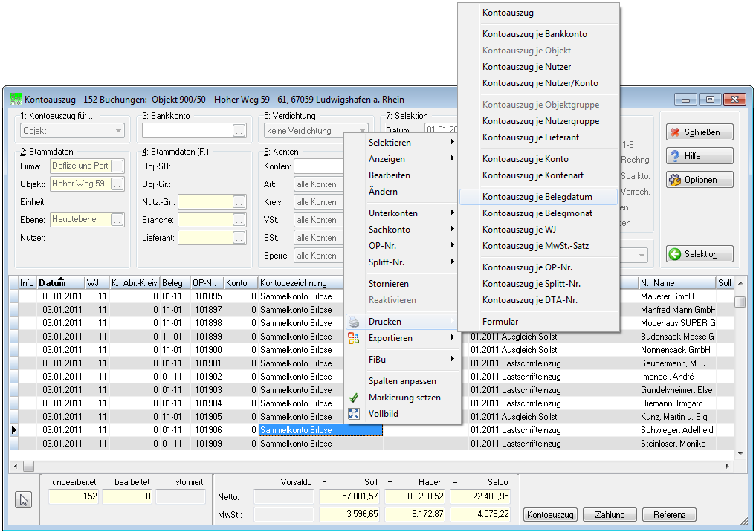Click the mouse pointer icon button bottom-left
The width and height of the screenshot is (756, 532).
tap(24, 500)
